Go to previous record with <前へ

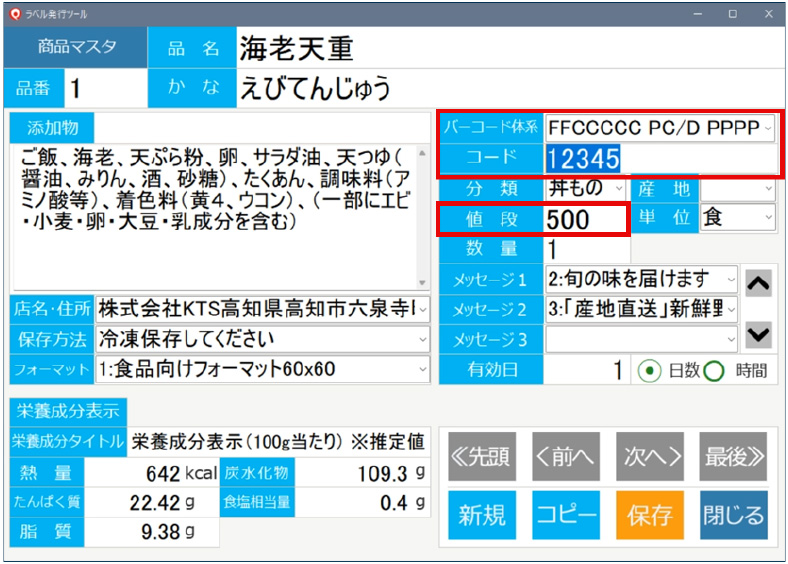tap(565, 457)
